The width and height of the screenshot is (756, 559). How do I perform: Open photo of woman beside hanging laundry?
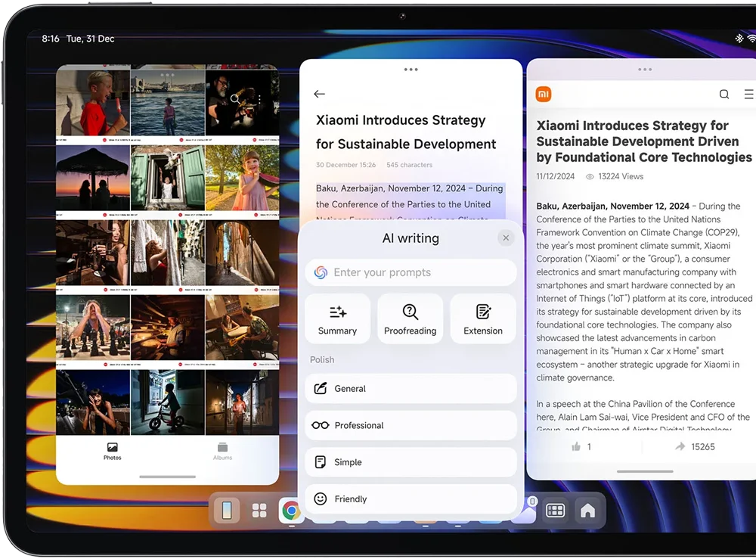(x=168, y=253)
